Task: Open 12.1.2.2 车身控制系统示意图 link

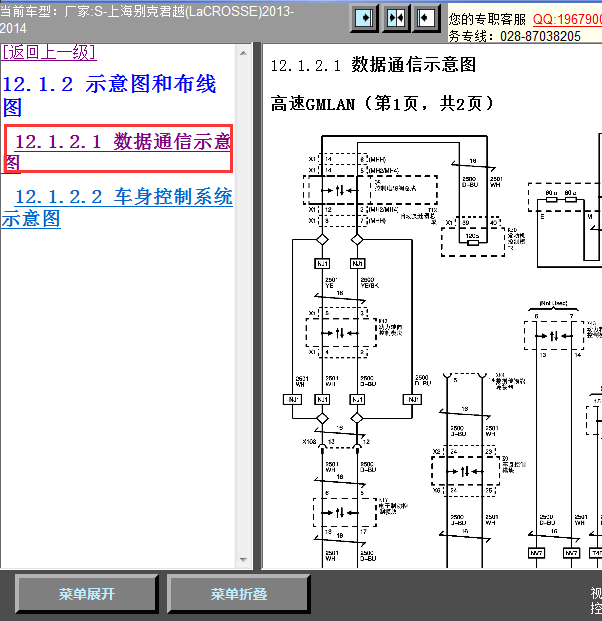Action: 117,208
